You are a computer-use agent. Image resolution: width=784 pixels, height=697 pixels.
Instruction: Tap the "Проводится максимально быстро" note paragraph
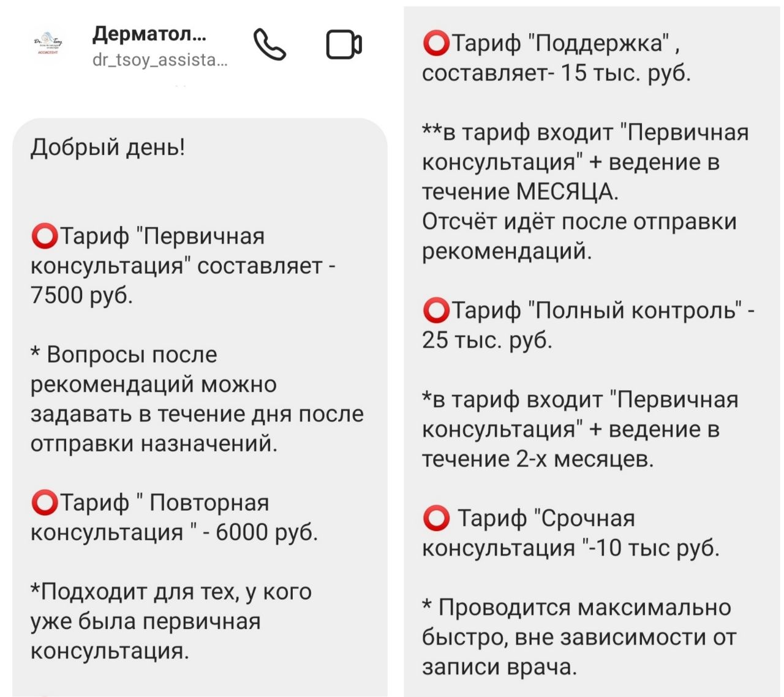(x=579, y=637)
